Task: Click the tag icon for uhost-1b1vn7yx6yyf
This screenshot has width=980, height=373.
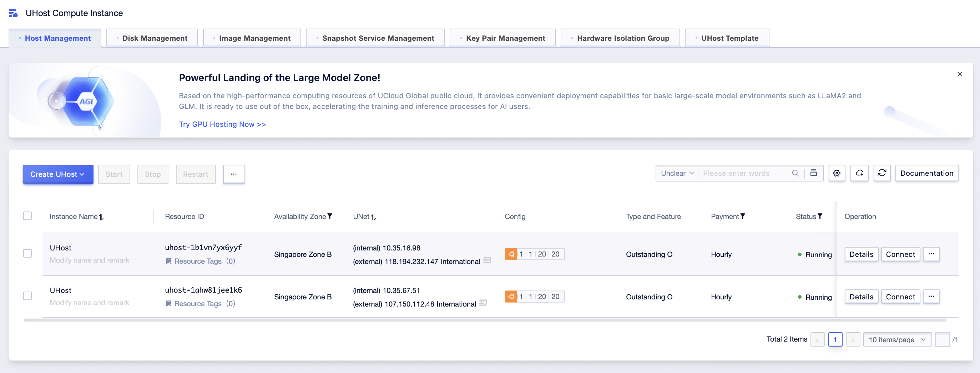Action: (168, 262)
